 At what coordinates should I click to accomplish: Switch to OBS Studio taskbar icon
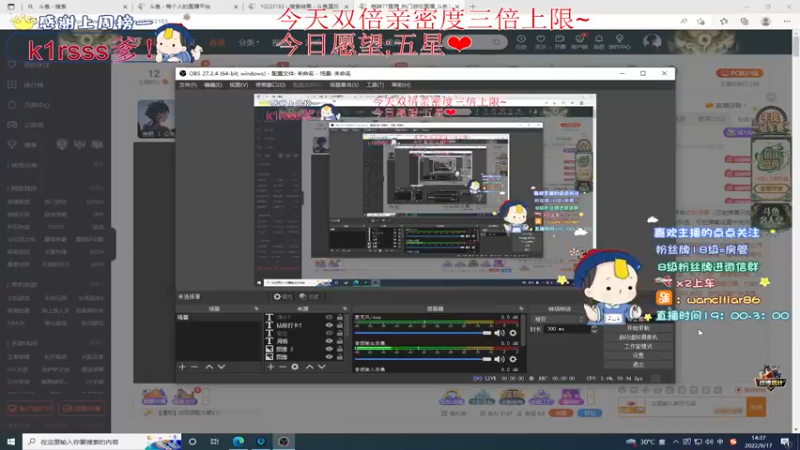(x=284, y=441)
